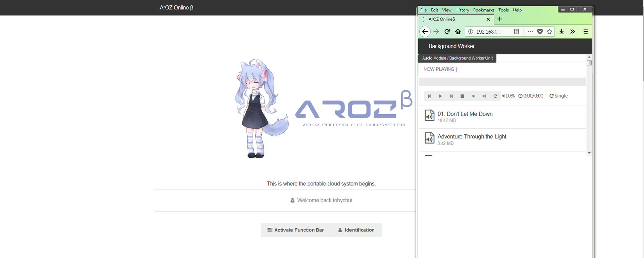
Task: Skip to the previous track
Action: pyautogui.click(x=429, y=96)
